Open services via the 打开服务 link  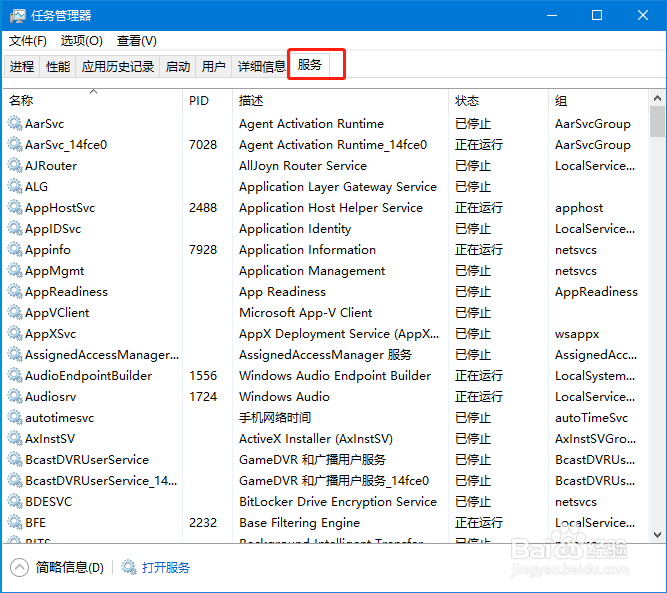pos(166,567)
